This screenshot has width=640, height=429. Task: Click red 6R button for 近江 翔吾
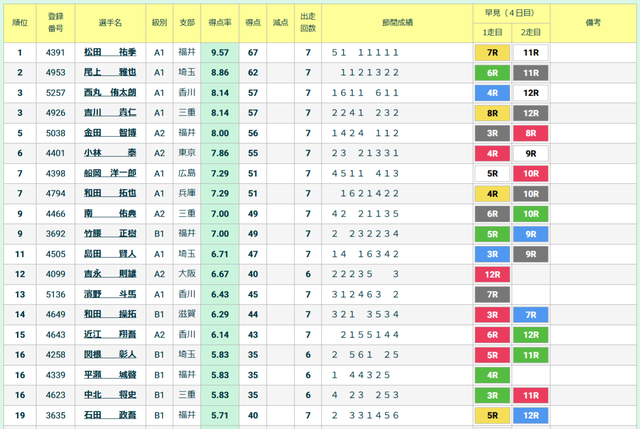[x=492, y=335]
